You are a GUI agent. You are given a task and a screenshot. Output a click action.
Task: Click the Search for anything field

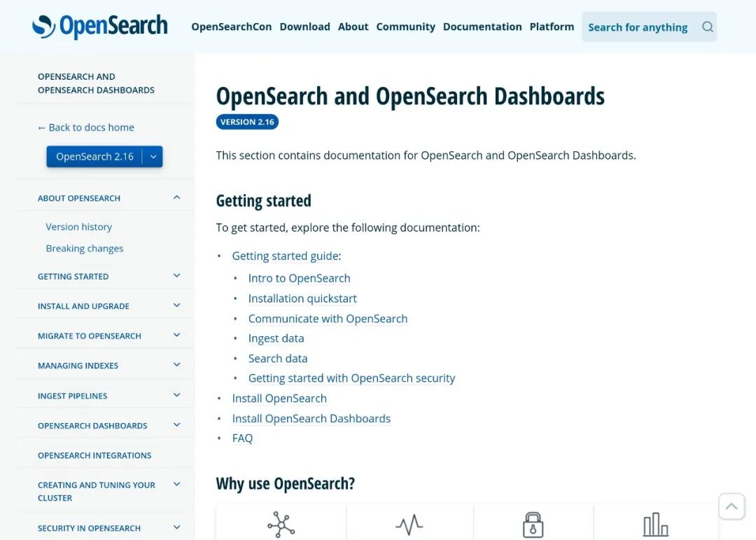(x=649, y=27)
